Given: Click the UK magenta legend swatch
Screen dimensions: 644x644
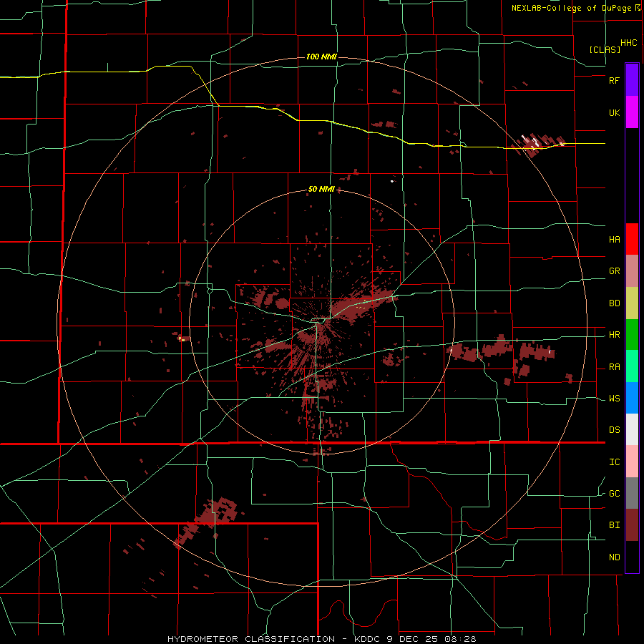Looking at the screenshot, I should tap(632, 112).
